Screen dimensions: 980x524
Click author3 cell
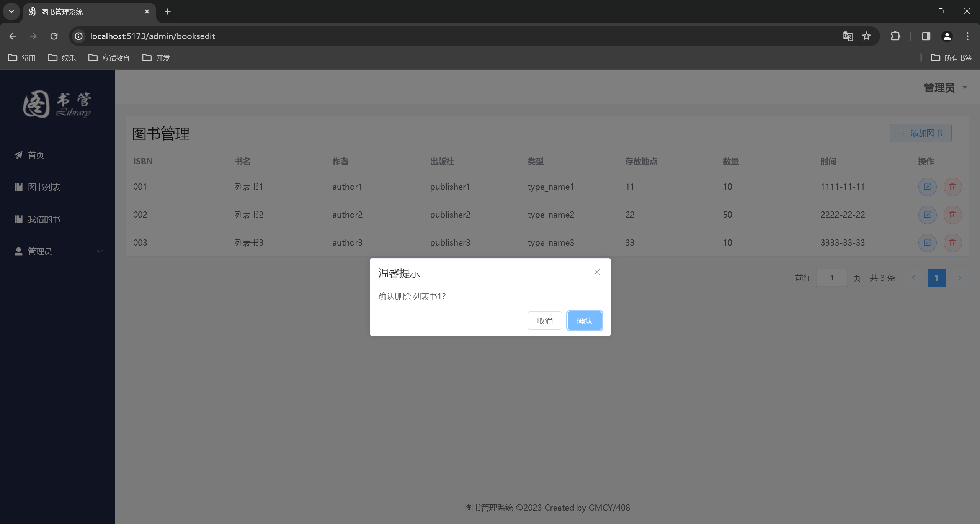[x=347, y=242]
